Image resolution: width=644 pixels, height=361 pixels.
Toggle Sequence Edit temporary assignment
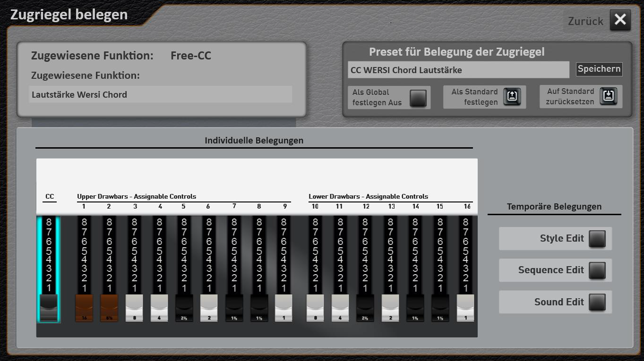[x=597, y=270]
